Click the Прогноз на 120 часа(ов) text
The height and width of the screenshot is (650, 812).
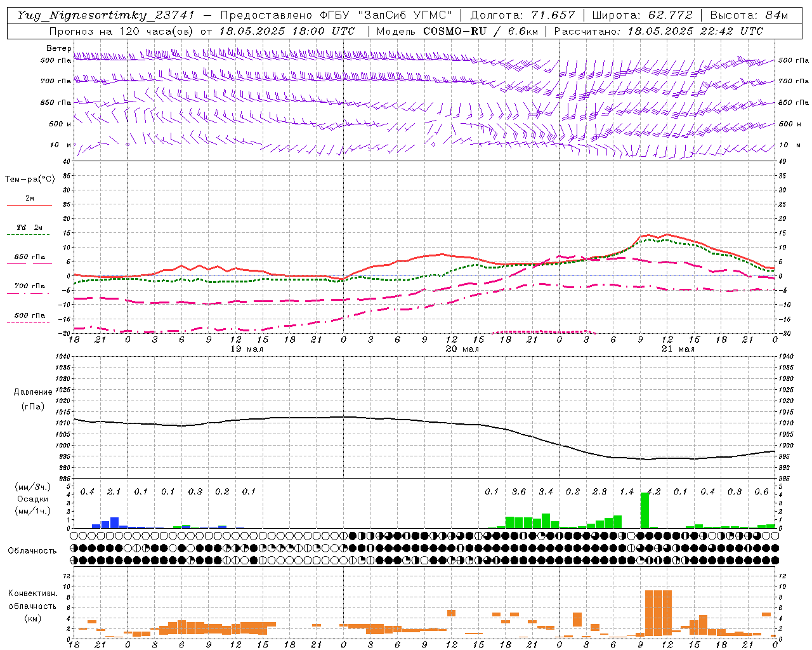click(x=122, y=31)
